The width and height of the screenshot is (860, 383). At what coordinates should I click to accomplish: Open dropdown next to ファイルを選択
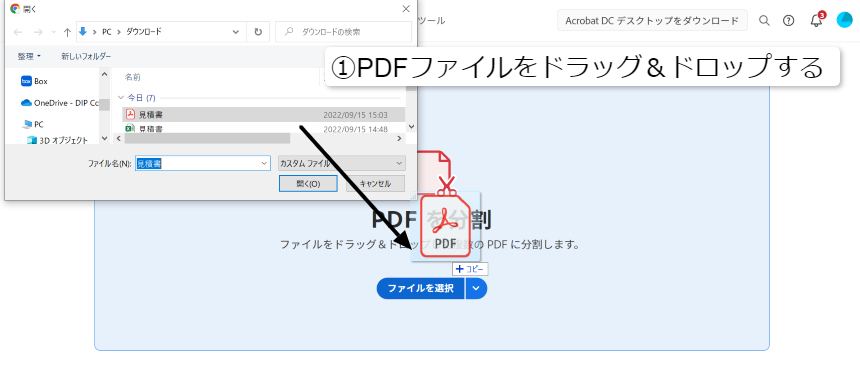[477, 289]
